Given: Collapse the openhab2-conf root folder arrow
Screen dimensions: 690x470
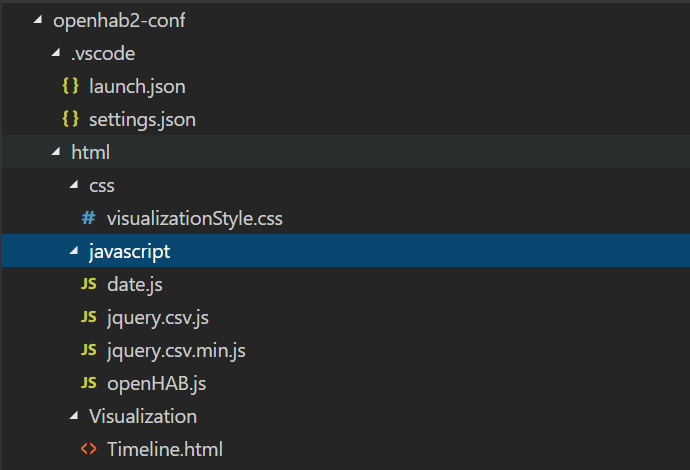Looking at the screenshot, I should (38, 21).
